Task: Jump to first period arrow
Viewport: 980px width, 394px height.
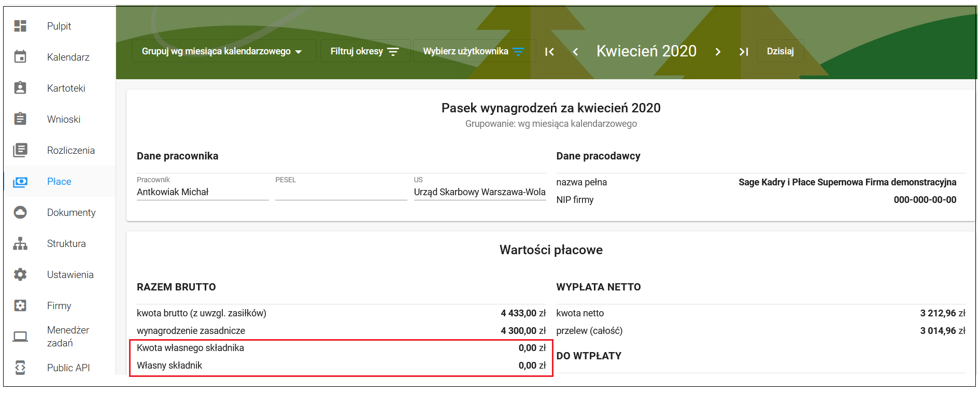Action: [x=550, y=51]
